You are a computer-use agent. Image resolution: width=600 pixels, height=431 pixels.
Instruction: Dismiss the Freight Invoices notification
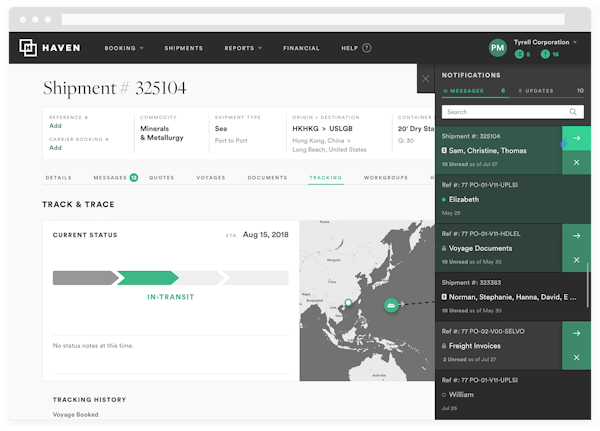point(577,357)
